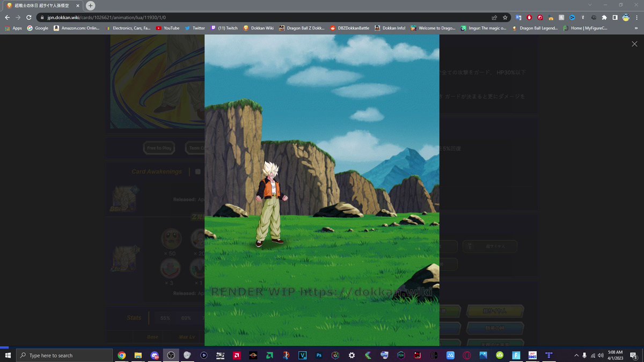This screenshot has height=362, width=644.
Task: Open the Chrome three-dot menu
Action: tap(636, 17)
